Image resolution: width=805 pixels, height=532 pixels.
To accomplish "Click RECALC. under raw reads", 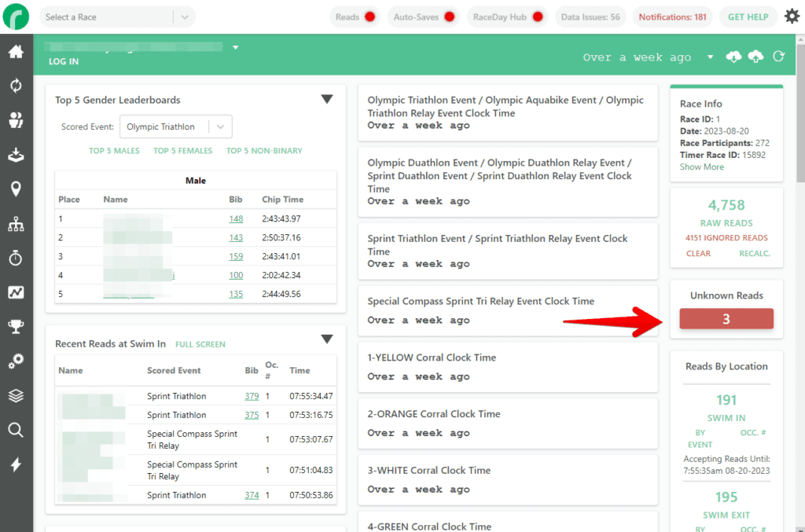I will (754, 254).
